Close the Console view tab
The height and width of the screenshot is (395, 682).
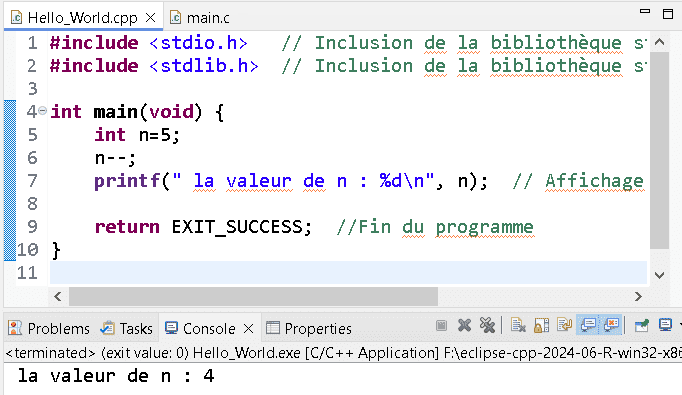248,328
